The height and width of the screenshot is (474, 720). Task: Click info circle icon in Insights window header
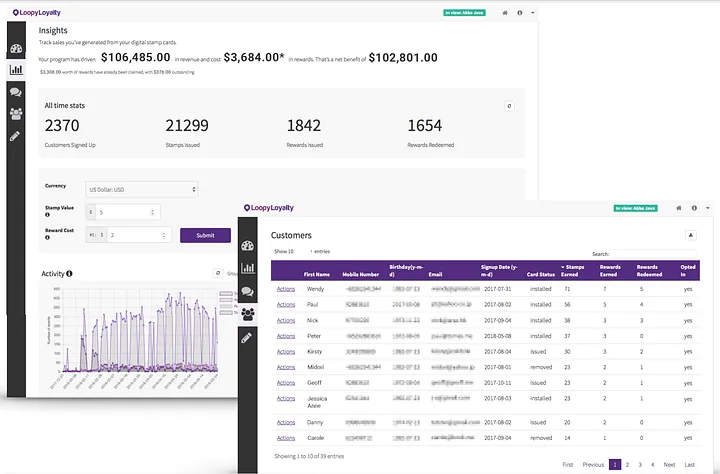(x=520, y=13)
